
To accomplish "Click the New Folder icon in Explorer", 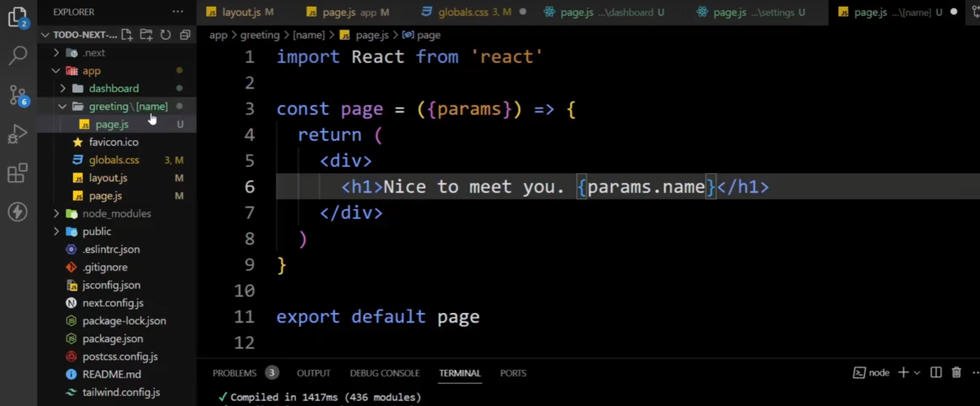I will (146, 36).
